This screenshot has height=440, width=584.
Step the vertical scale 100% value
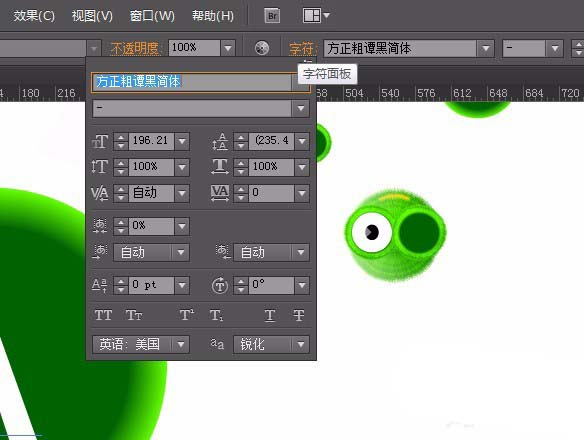pos(121,167)
